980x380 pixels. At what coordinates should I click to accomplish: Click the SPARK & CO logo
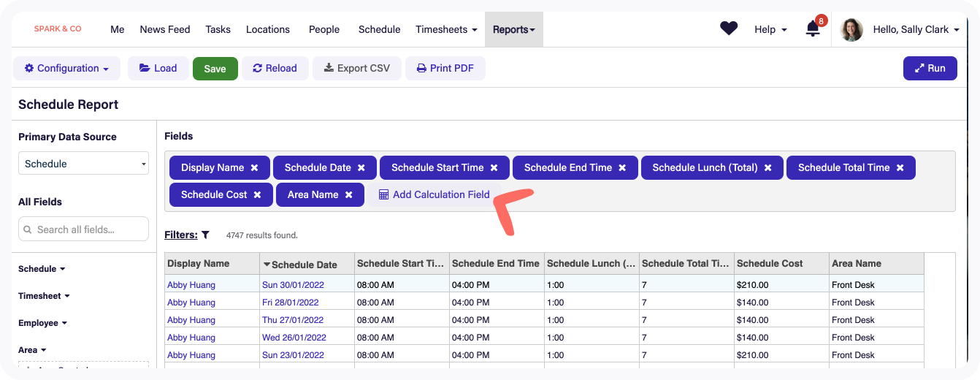coord(58,28)
